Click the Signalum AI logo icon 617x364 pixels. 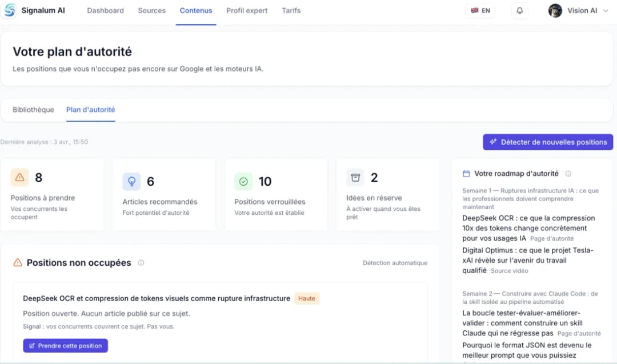[10, 11]
